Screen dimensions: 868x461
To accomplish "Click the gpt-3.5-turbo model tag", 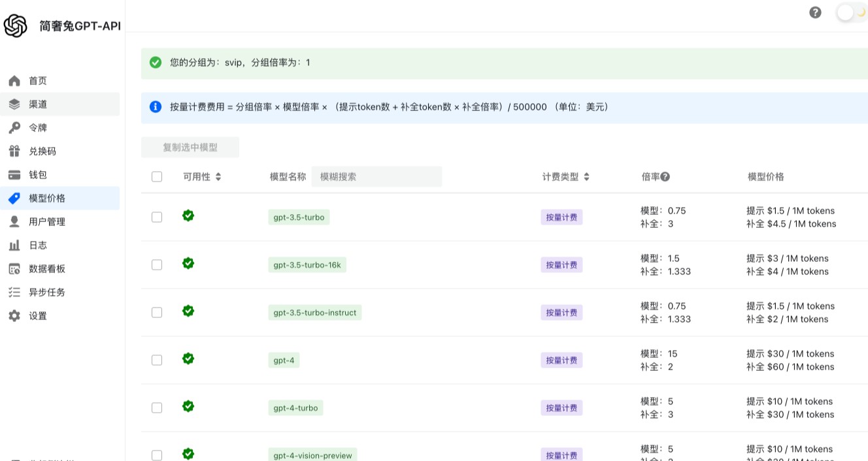I will pyautogui.click(x=299, y=217).
